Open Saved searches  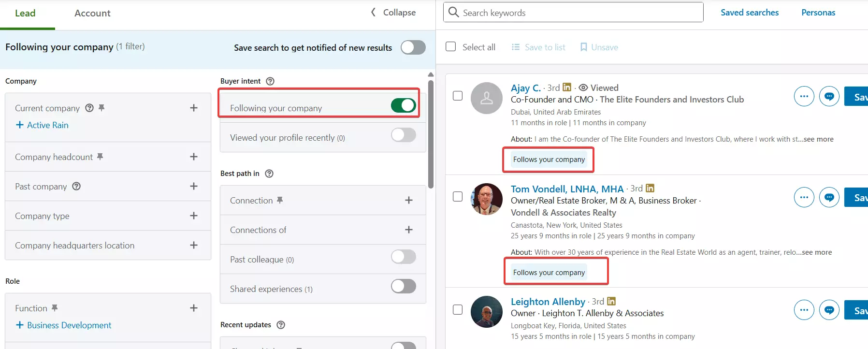tap(750, 13)
